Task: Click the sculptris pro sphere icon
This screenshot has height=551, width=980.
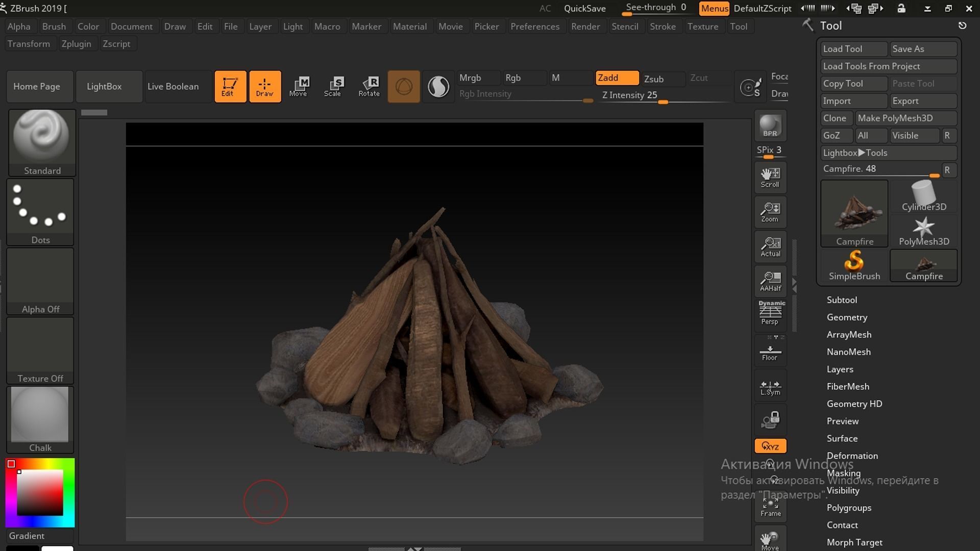Action: (x=438, y=87)
